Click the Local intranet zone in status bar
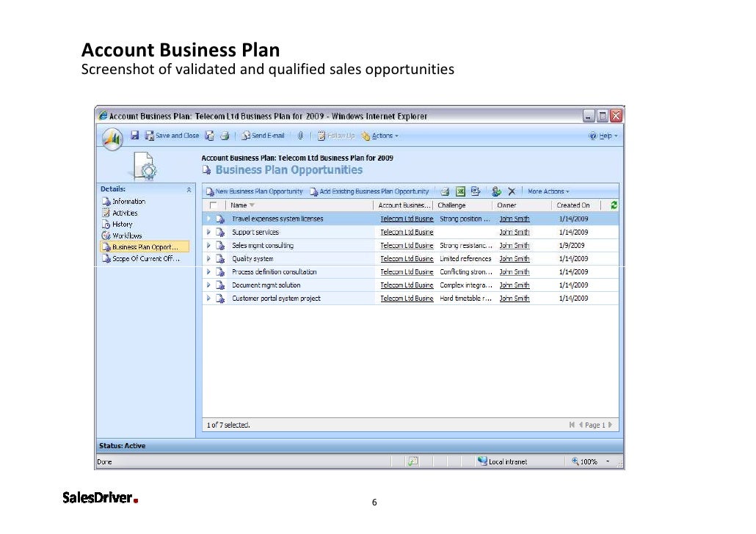756x534 pixels. pyautogui.click(x=502, y=461)
